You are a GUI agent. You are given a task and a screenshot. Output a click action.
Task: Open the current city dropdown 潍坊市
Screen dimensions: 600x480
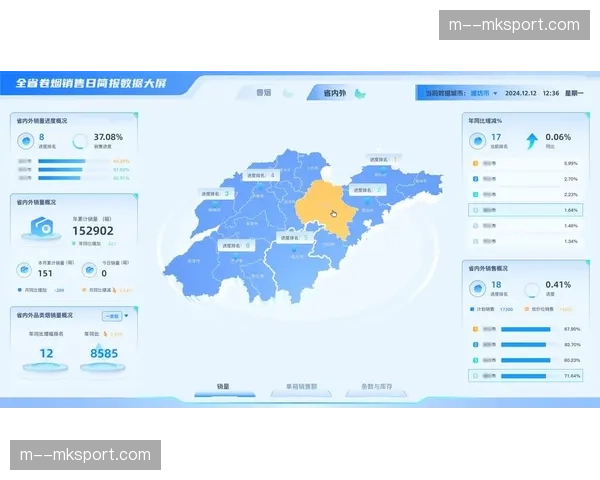tap(484, 93)
